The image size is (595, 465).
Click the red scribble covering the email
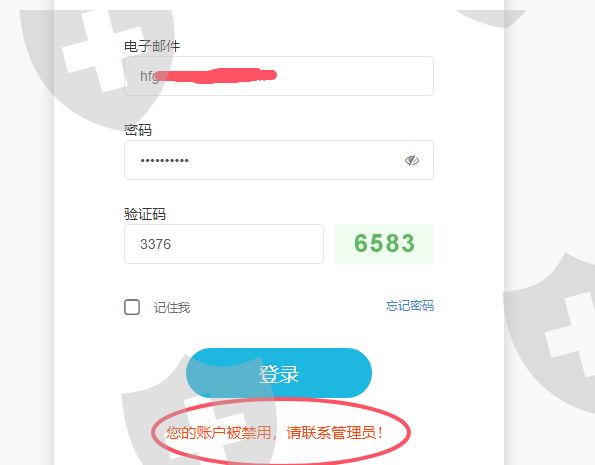(216, 76)
